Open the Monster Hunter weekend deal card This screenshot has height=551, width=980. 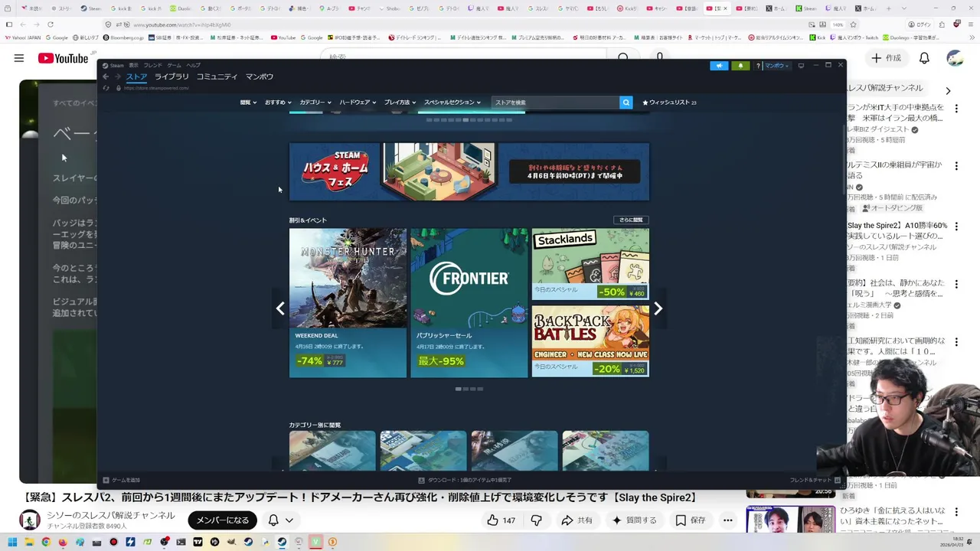pyautogui.click(x=348, y=303)
